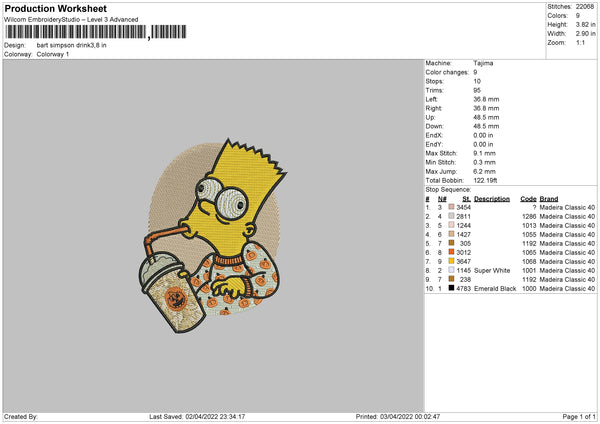Click the 'Last Saved: 02/04/2022 23:34:17' footer text
Image resolution: width=600 pixels, height=424 pixels.
[x=197, y=416]
